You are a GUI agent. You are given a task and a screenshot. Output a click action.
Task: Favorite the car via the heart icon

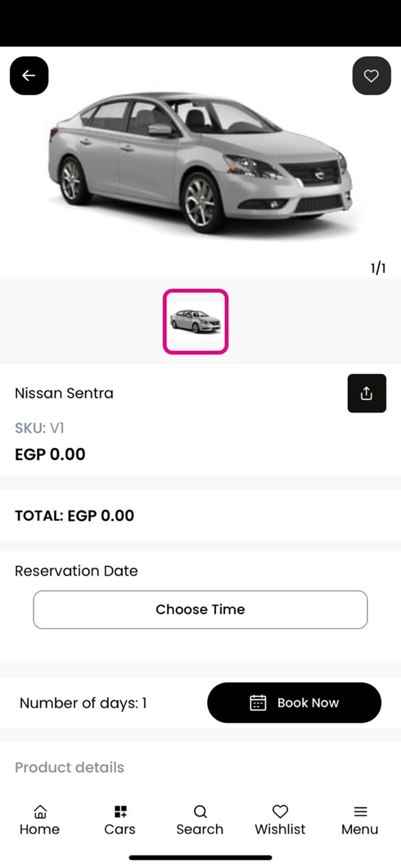click(371, 75)
